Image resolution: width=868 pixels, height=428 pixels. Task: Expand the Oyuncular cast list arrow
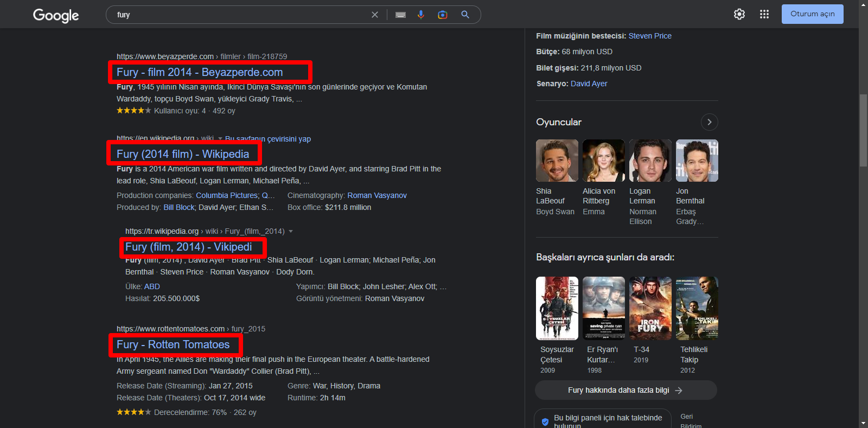709,122
